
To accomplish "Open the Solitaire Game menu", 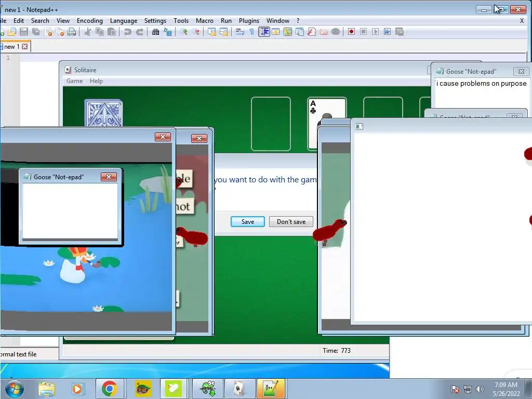I will pos(75,81).
